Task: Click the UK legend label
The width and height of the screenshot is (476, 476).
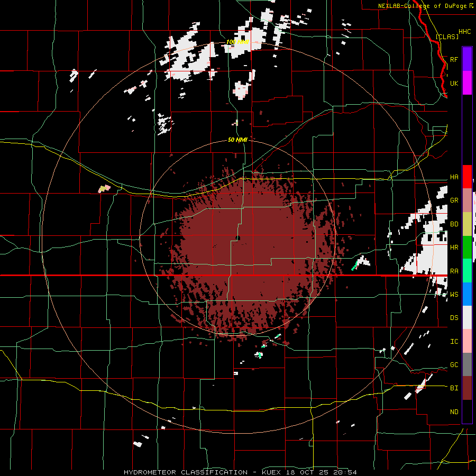Action: (454, 83)
